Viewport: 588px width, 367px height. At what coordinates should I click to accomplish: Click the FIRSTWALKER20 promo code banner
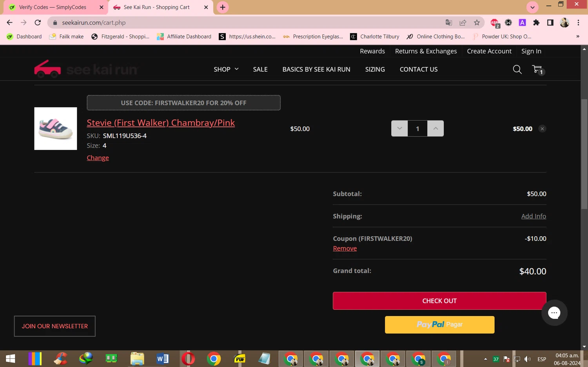(183, 103)
